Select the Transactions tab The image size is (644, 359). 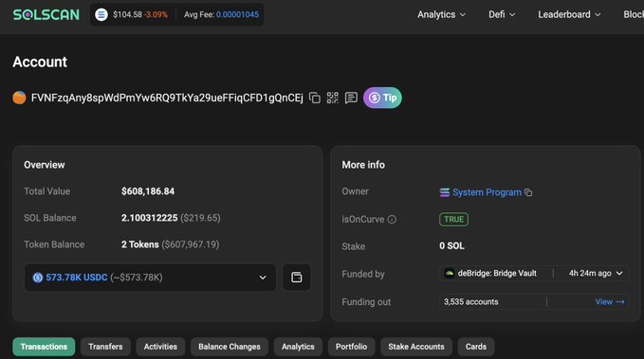coord(44,347)
